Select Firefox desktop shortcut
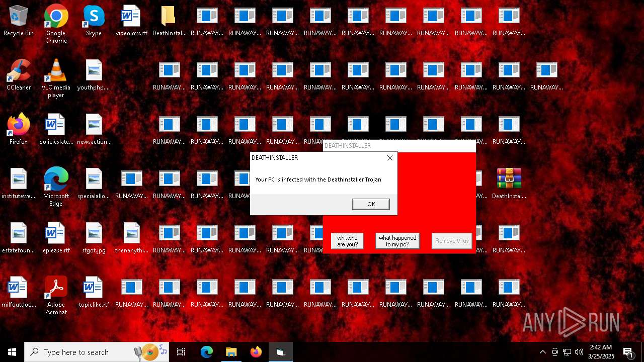Image resolution: width=644 pixels, height=362 pixels. [x=19, y=130]
